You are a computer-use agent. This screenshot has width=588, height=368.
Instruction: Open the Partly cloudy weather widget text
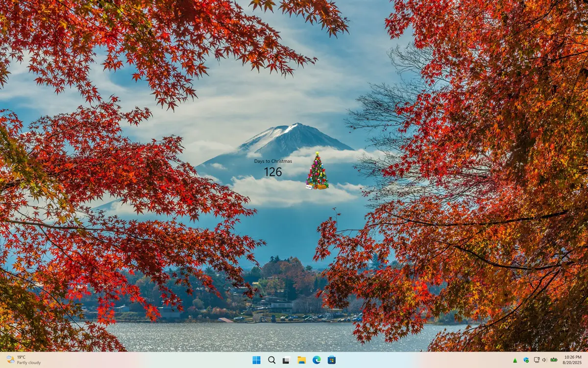29,363
